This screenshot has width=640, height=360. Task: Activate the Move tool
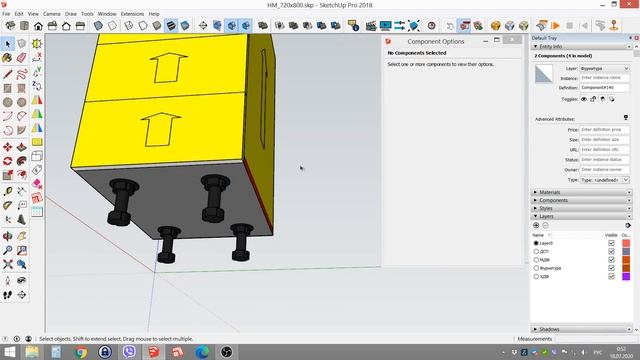[x=7, y=147]
